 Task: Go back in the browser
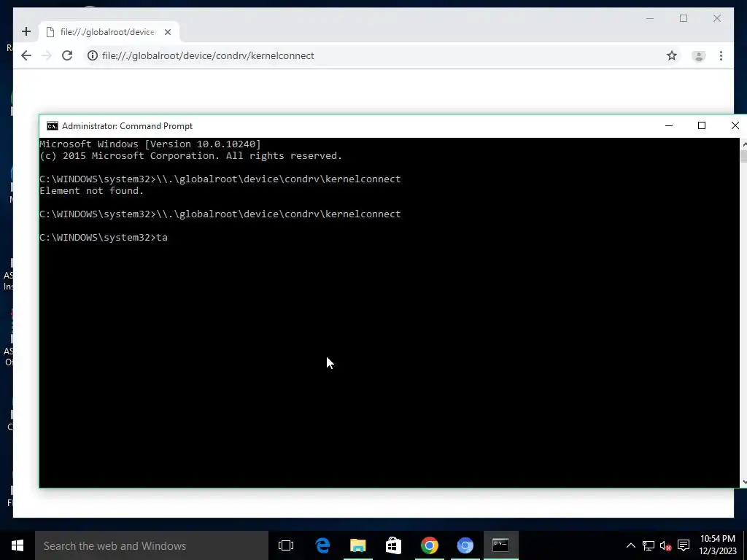pos(26,55)
